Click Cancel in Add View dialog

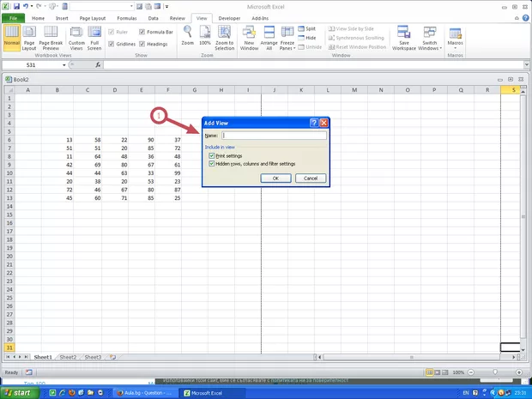311,178
